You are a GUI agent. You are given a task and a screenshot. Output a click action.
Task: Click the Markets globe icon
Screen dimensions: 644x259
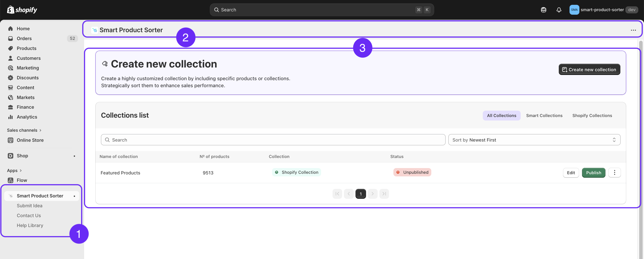pyautogui.click(x=11, y=98)
